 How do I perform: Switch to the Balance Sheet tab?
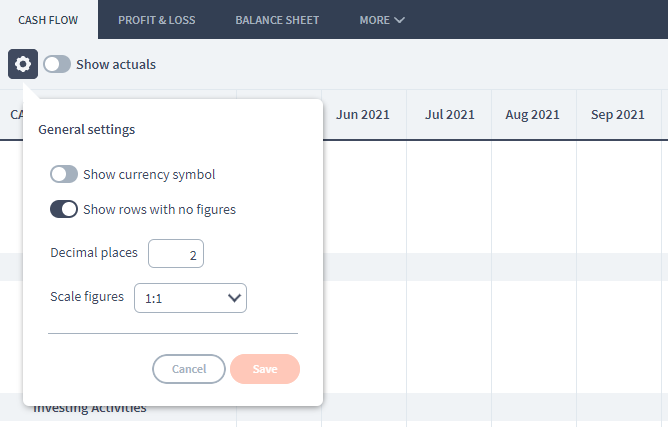tap(277, 20)
